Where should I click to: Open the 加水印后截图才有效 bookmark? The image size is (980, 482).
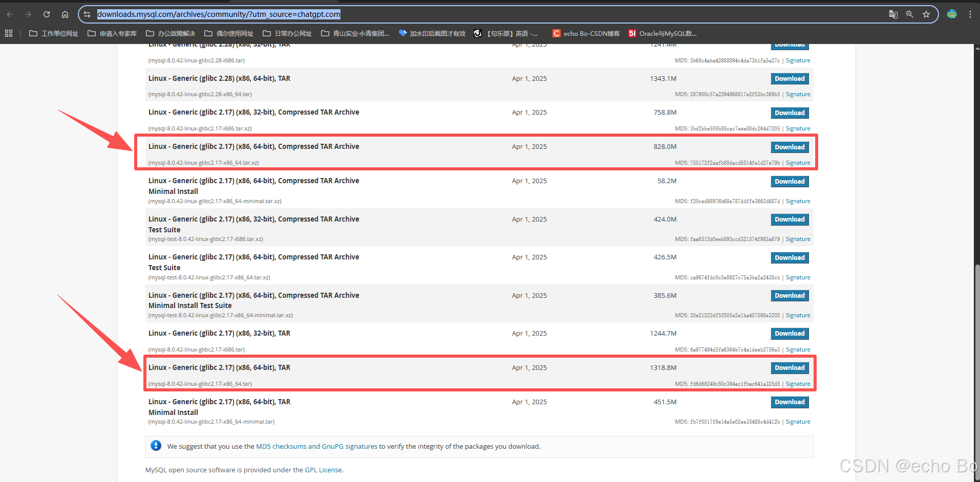coord(432,33)
